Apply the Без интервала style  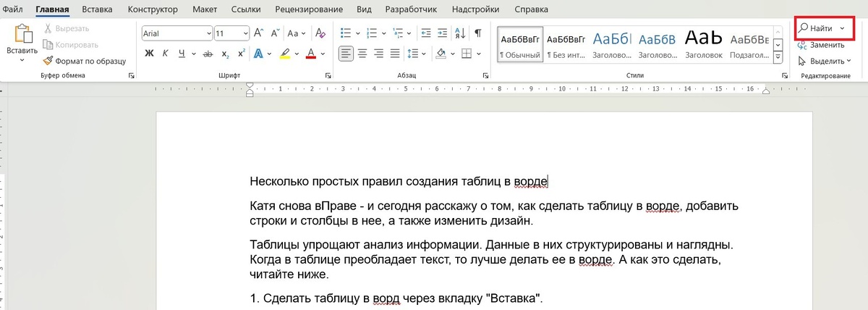566,43
